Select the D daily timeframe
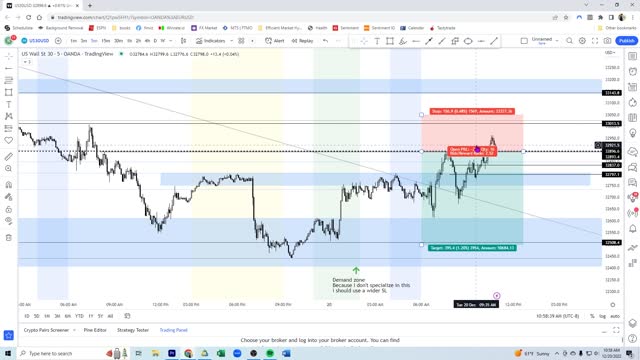The image size is (640, 360). tap(155, 41)
